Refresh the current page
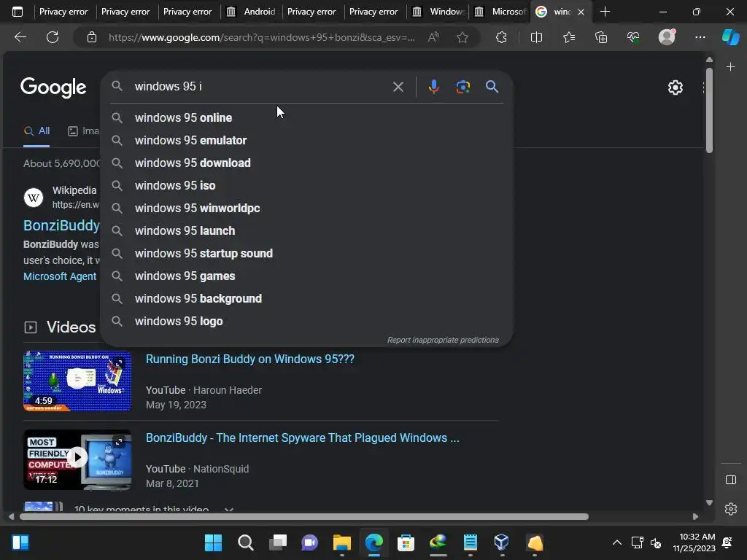This screenshot has width=747, height=560. [x=53, y=37]
